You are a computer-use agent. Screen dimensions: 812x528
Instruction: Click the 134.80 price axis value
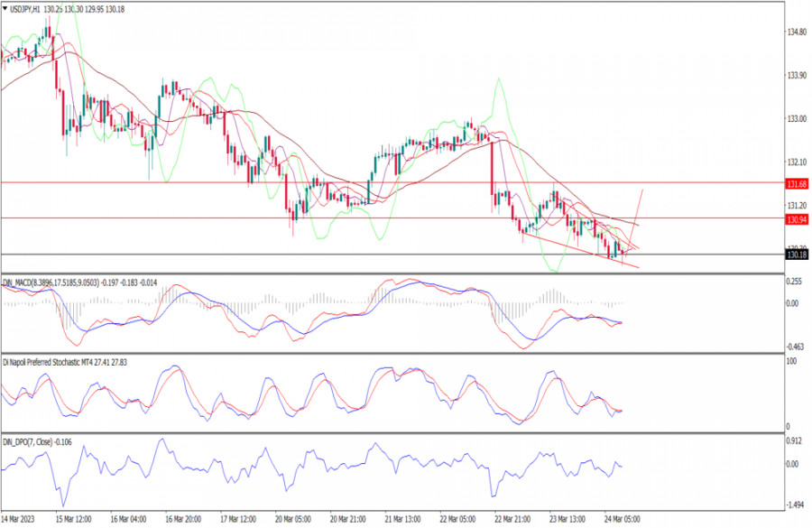(797, 32)
